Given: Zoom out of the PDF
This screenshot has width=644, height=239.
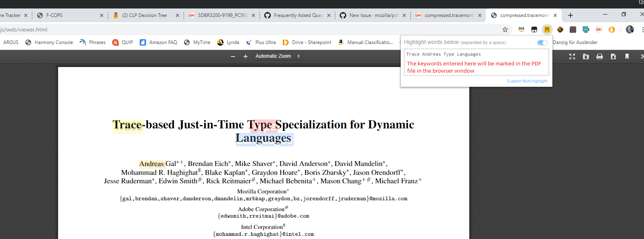Looking at the screenshot, I should (x=233, y=57).
